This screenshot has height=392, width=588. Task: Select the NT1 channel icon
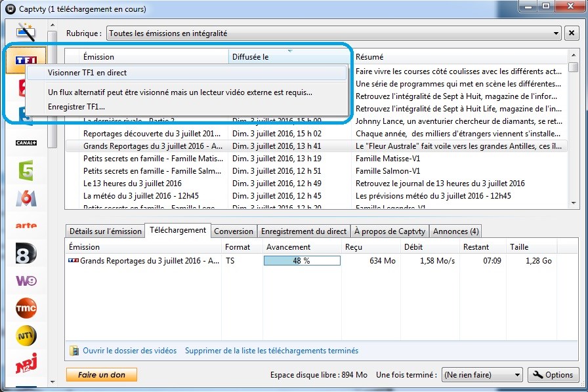point(26,336)
